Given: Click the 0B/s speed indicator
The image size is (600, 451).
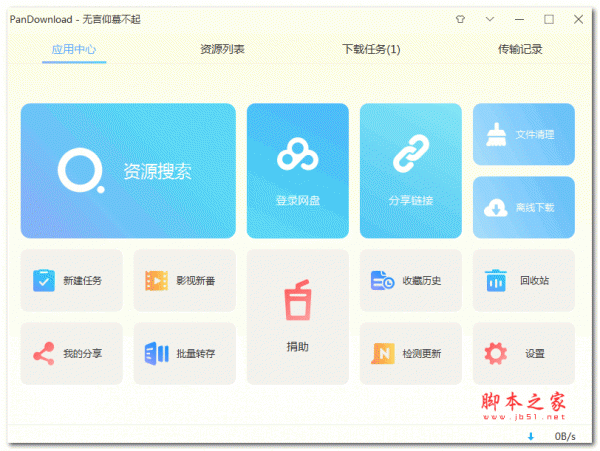Looking at the screenshot, I should pyautogui.click(x=565, y=436).
